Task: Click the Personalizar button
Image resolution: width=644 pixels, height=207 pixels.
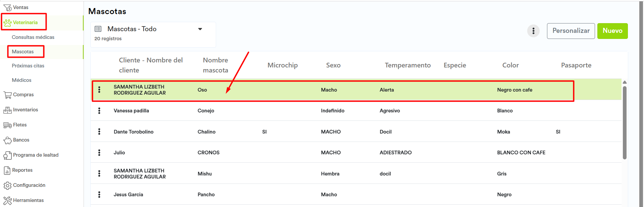Action: pos(571,31)
